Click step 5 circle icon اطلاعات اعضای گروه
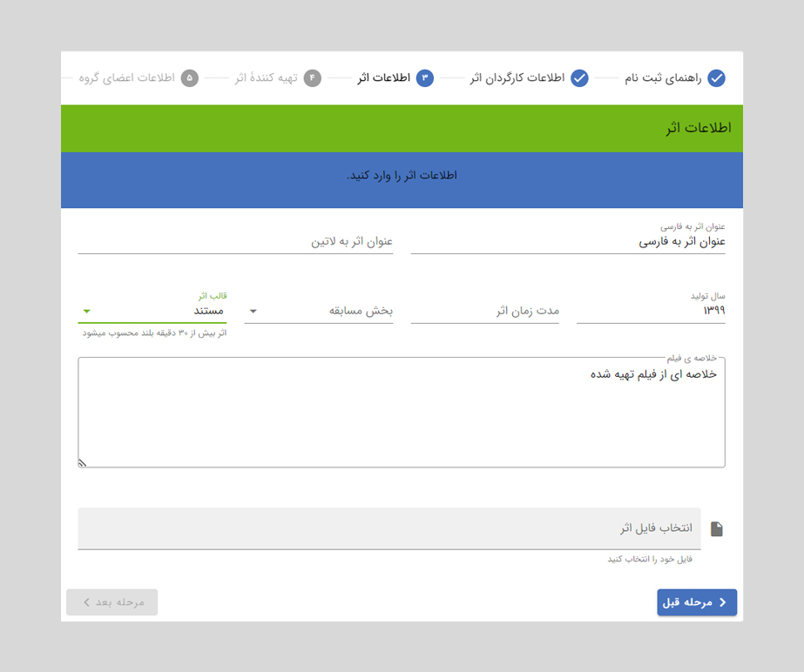This screenshot has width=804, height=672. pyautogui.click(x=190, y=78)
